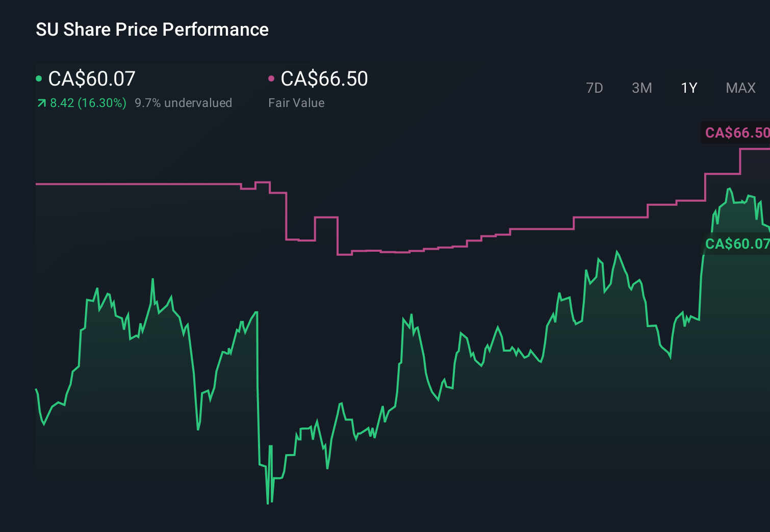770x532 pixels.
Task: Click the Fair Value caption text
Action: [296, 102]
